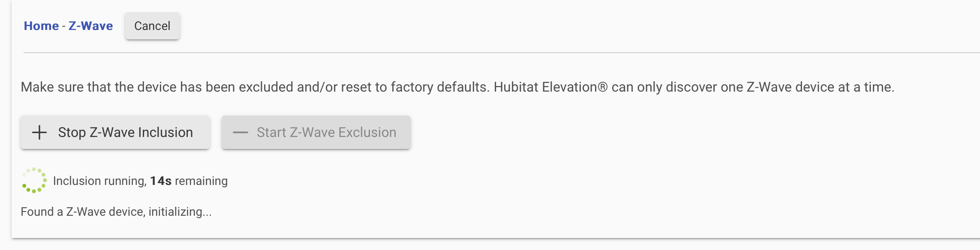Click the Home breadcrumb link
This screenshot has width=980, height=250.
click(41, 26)
